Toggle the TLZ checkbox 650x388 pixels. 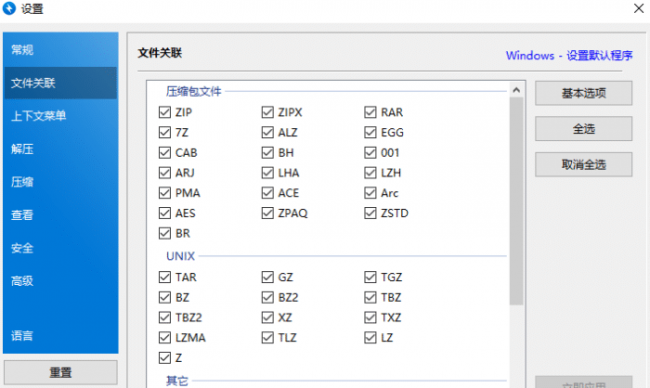267,337
